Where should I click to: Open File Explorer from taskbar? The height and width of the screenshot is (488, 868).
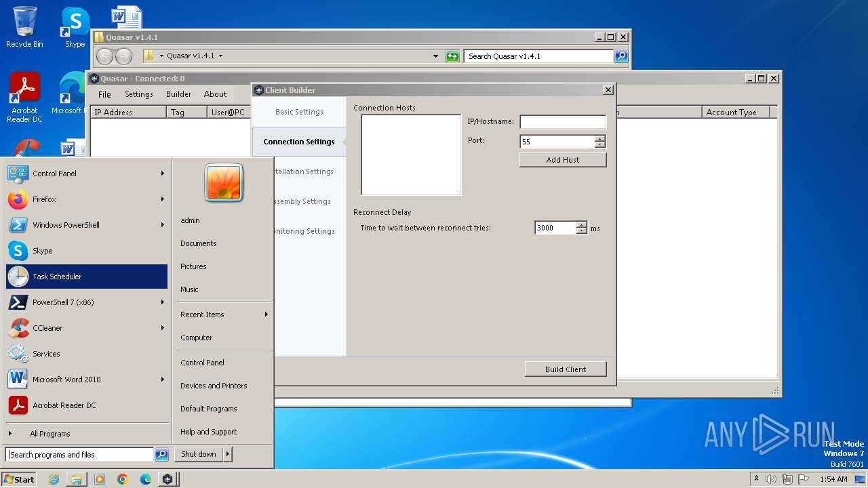77,479
